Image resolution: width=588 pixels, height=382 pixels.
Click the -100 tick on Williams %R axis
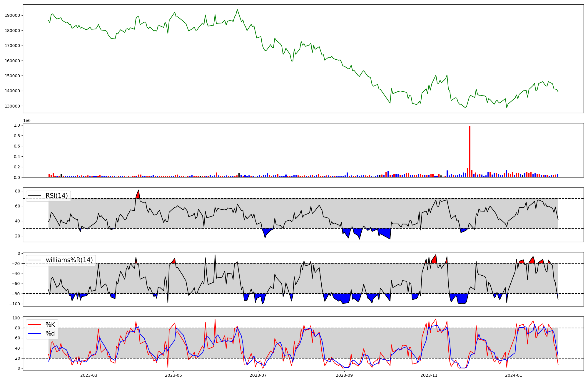pos(14,304)
